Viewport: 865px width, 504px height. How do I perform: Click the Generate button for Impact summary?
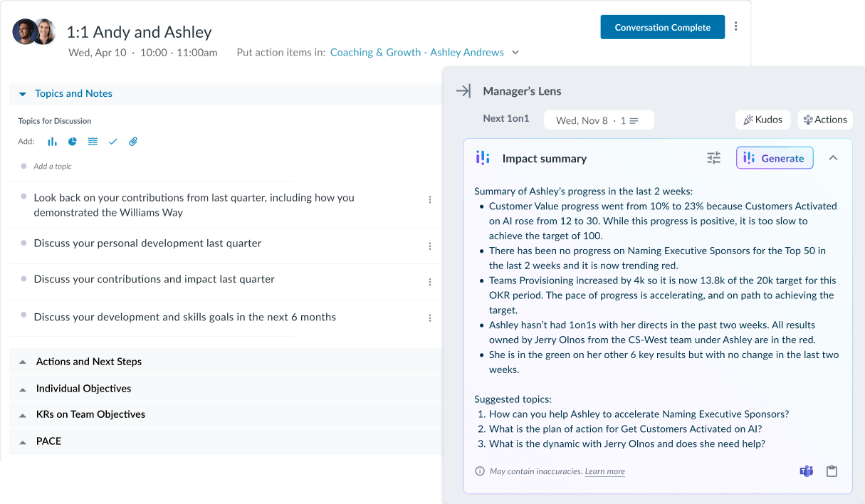pyautogui.click(x=775, y=158)
